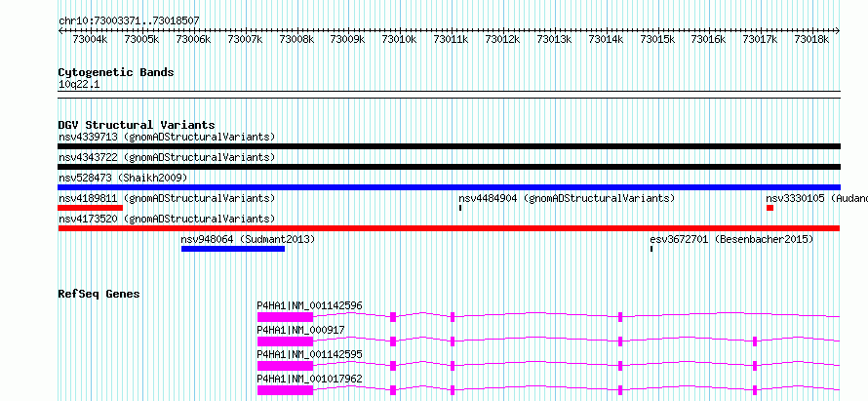Click the nsv4189811 variant label
This screenshot has width=868, height=401.
coord(167,198)
